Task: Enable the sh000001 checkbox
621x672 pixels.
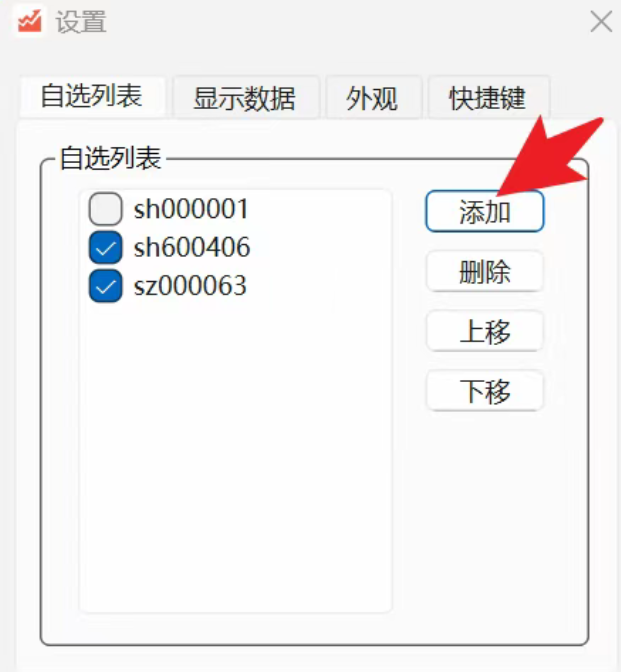Action: [105, 209]
